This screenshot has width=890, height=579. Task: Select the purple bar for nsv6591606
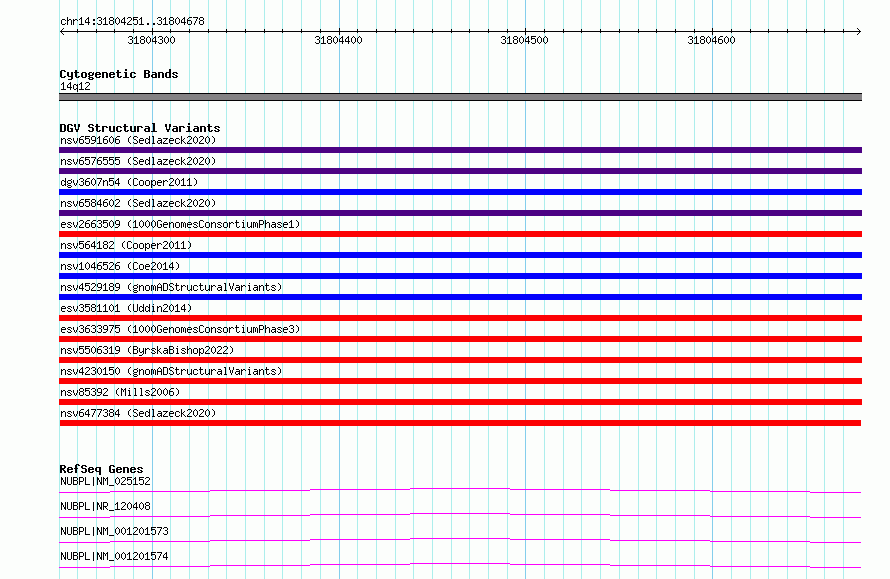coord(460,150)
